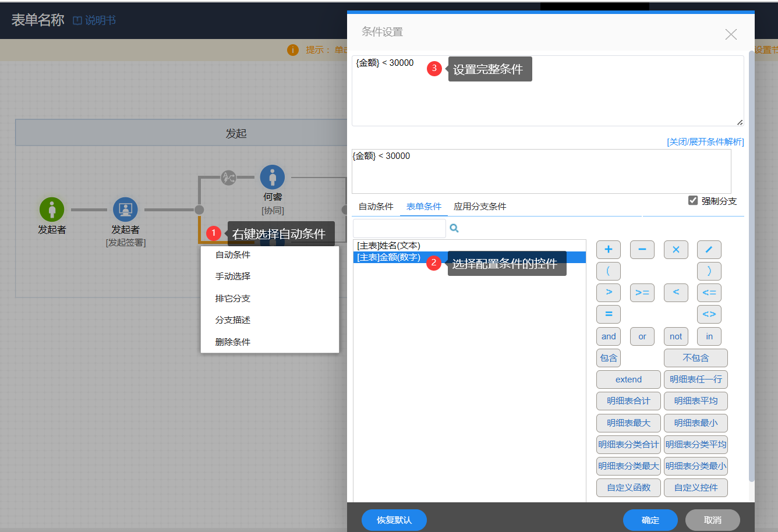The image size is (778, 532).
Task: Click the branch condition icon before 何睿
Action: click(228, 178)
